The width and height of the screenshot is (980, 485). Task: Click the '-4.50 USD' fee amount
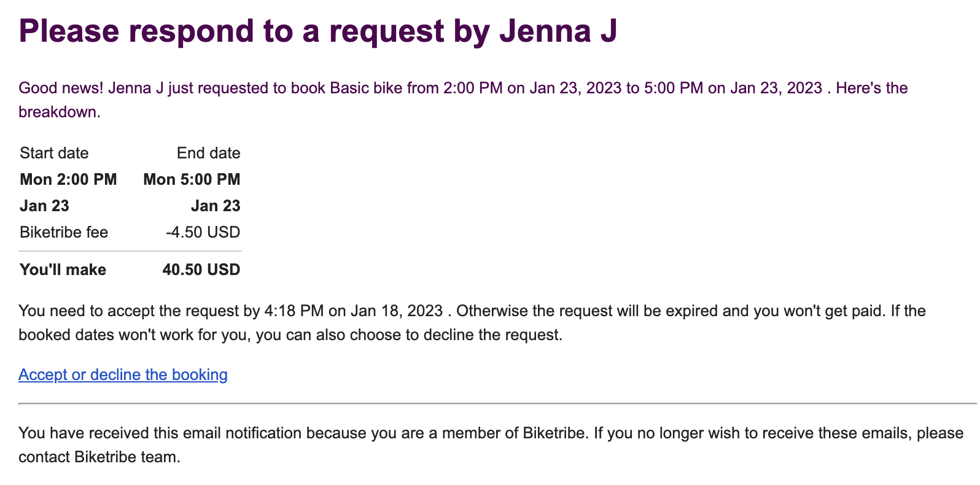(x=203, y=232)
